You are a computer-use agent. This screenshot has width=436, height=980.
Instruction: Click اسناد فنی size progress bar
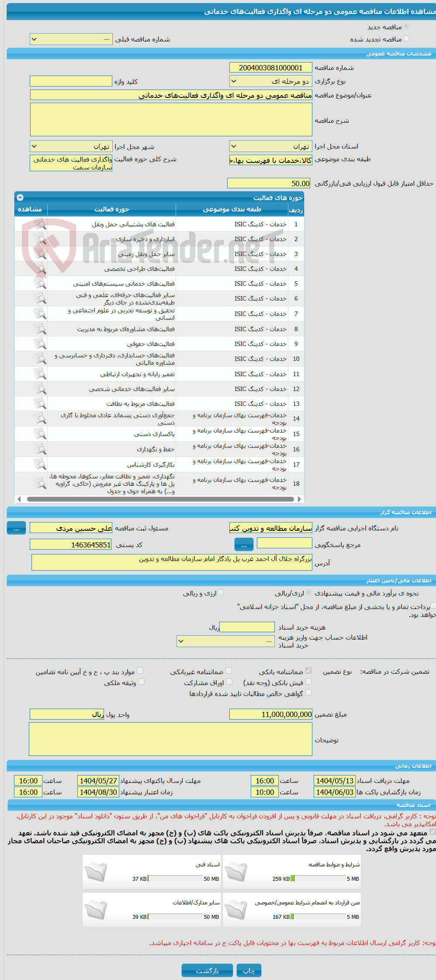point(176,879)
